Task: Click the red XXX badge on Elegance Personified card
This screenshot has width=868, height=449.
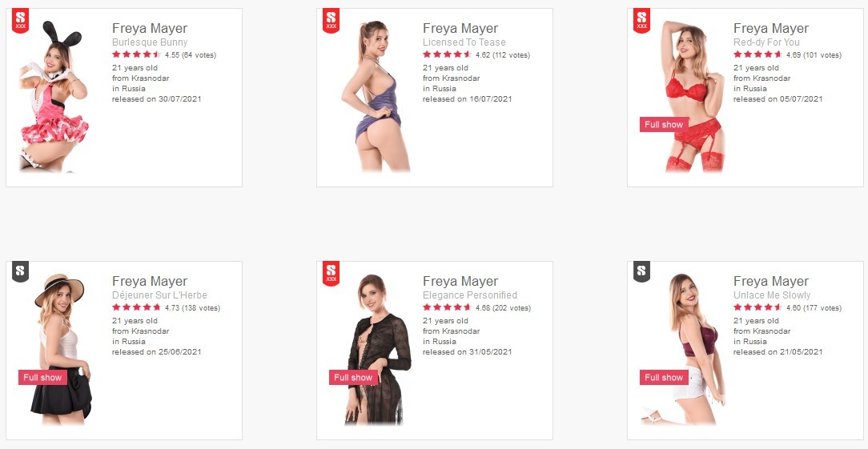Action: (x=331, y=274)
